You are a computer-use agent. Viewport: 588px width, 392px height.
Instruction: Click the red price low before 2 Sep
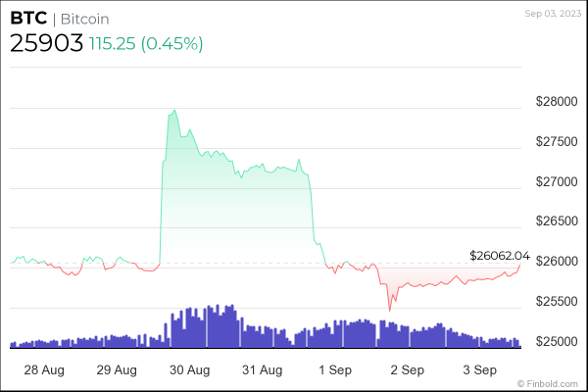[x=390, y=311]
